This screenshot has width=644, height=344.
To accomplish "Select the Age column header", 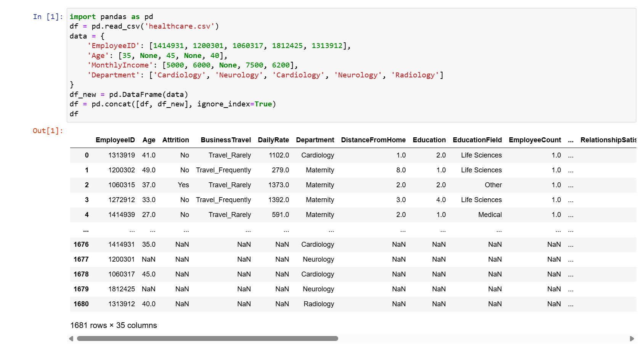I will 149,140.
